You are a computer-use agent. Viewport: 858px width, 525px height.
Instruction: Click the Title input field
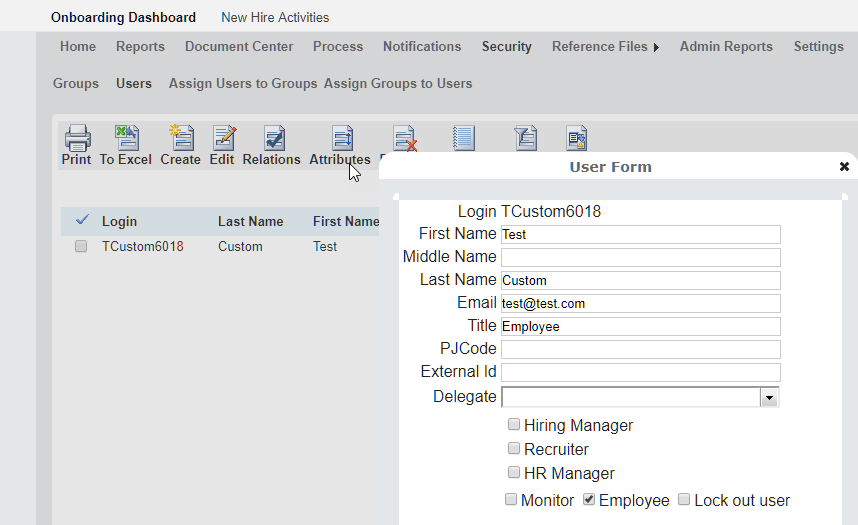(641, 326)
